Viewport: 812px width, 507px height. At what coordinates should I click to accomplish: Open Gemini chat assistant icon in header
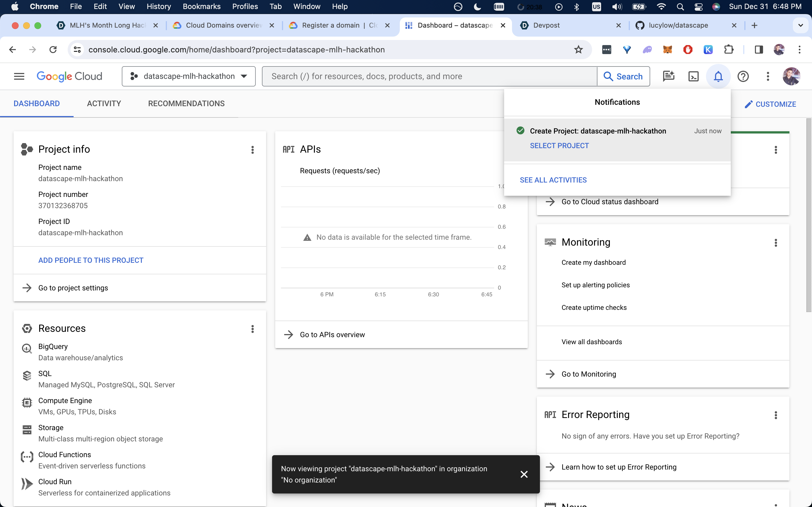[x=668, y=76]
